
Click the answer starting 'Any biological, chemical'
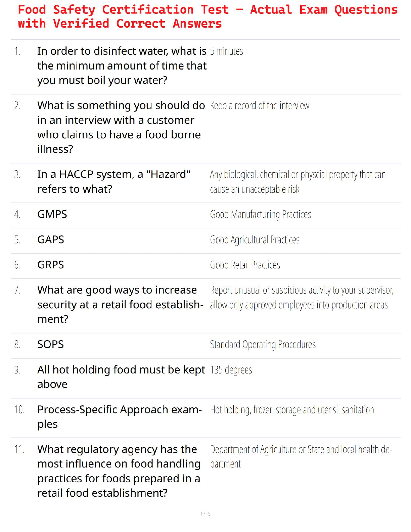point(298,182)
